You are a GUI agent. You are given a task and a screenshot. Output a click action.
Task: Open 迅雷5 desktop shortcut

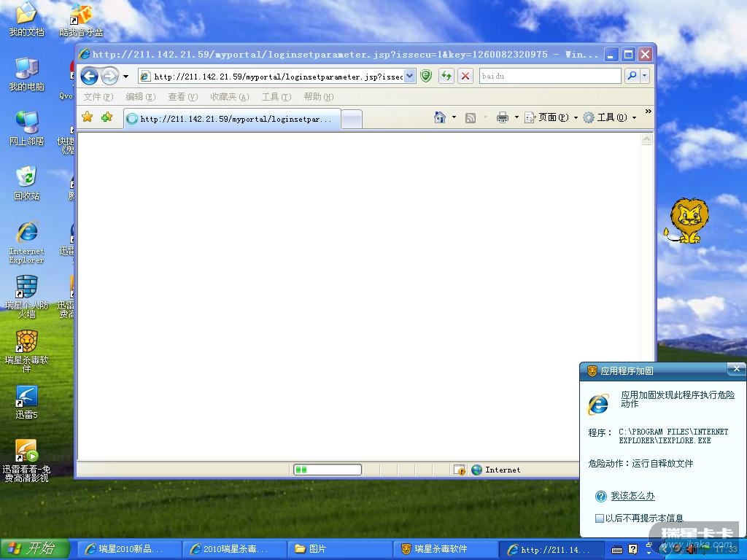[27, 402]
